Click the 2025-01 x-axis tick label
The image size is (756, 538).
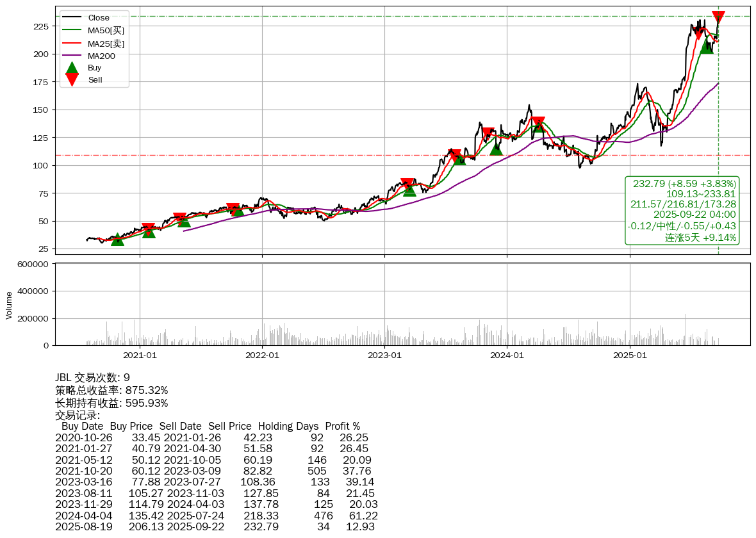click(630, 354)
